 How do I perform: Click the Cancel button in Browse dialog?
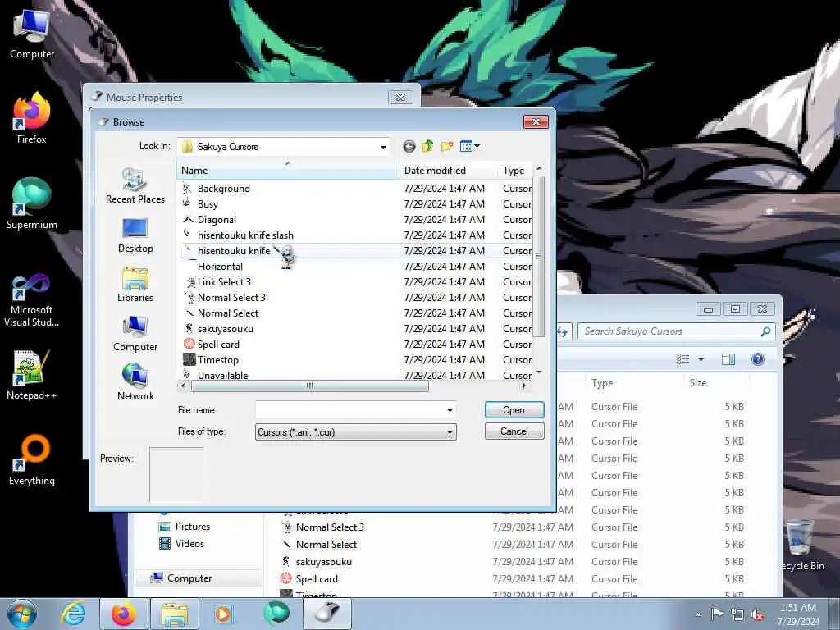tap(514, 431)
